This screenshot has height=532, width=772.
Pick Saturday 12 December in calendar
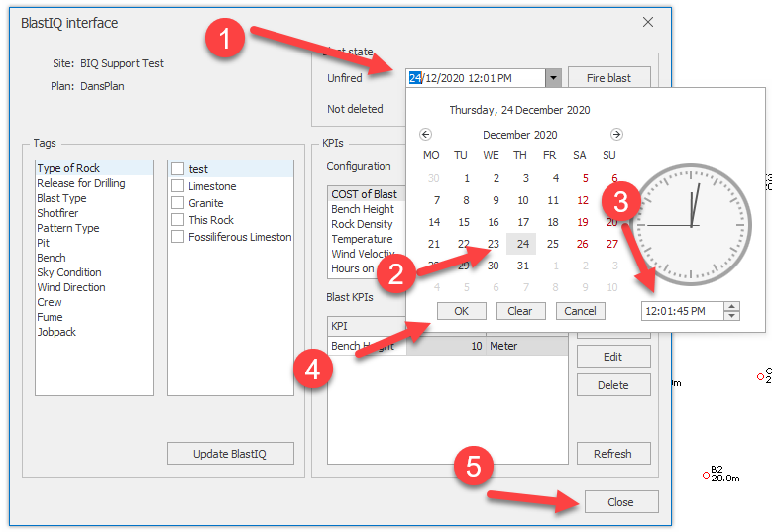(x=583, y=200)
